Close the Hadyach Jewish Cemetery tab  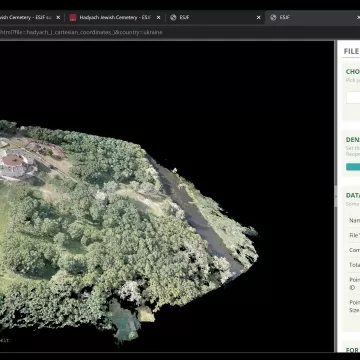[158, 18]
